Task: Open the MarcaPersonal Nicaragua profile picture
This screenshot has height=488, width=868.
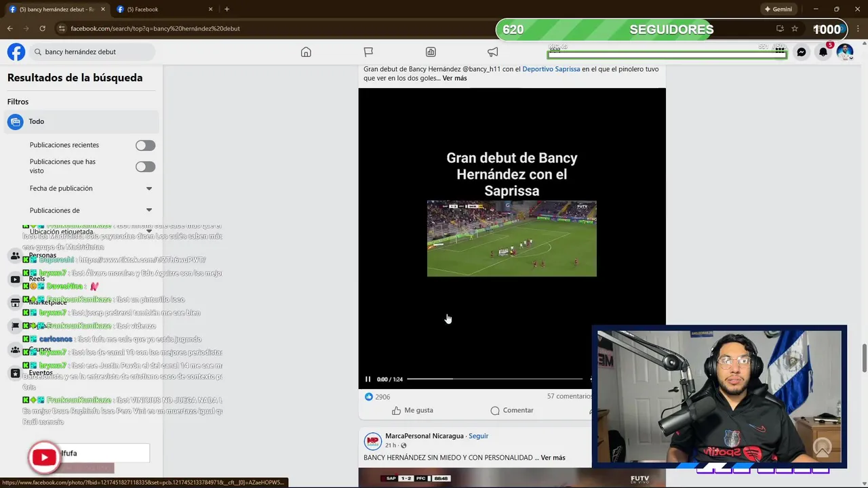Action: pyautogui.click(x=373, y=441)
